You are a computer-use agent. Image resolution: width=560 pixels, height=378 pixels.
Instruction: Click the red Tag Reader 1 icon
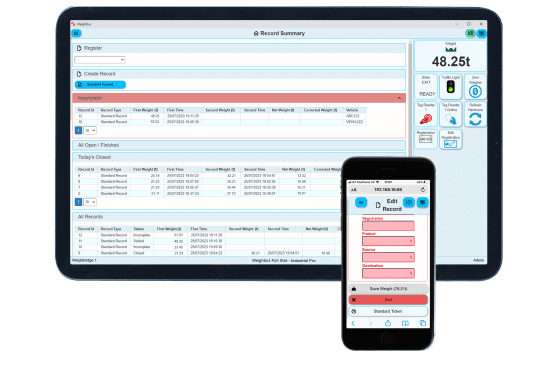(426, 119)
